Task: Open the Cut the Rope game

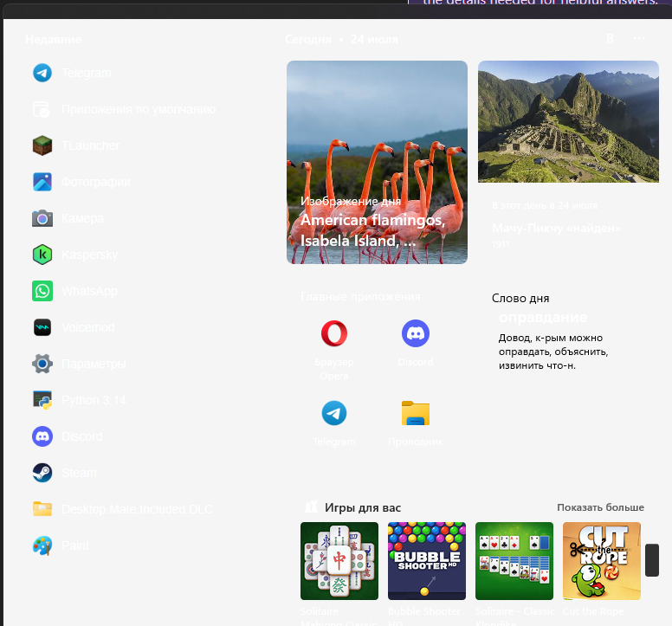Action: point(602,561)
